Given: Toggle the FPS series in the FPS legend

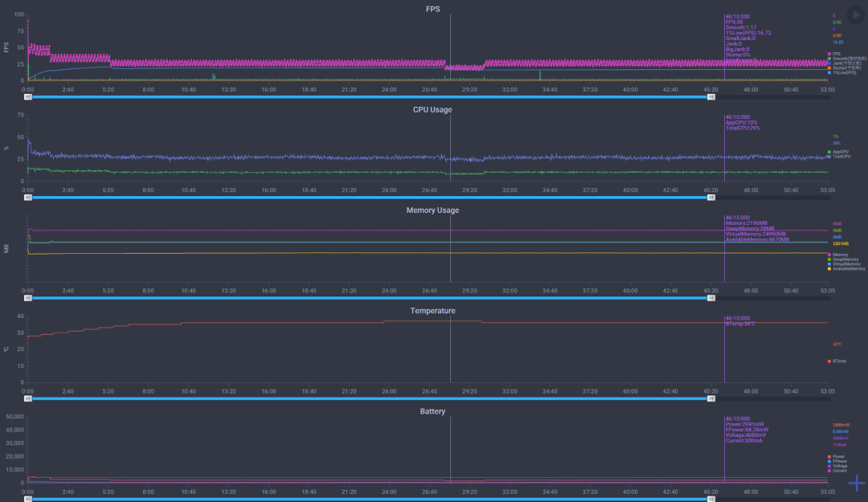Looking at the screenshot, I should pos(833,55).
